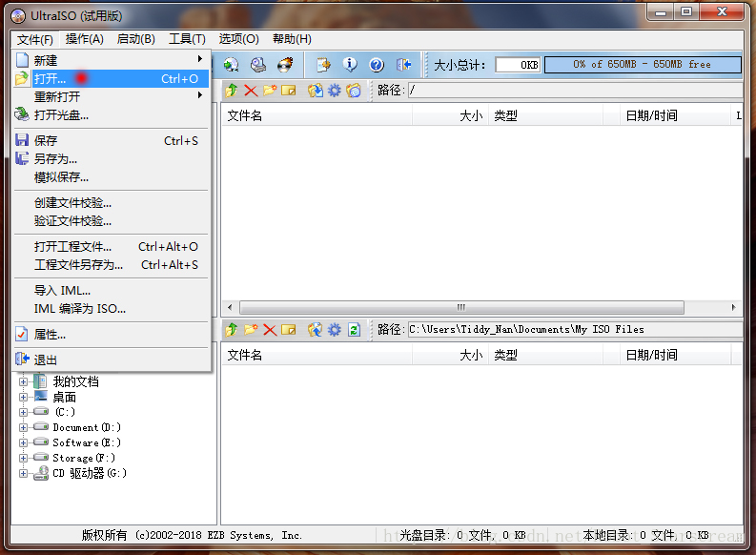Open the 帮助(H) menu

click(292, 39)
